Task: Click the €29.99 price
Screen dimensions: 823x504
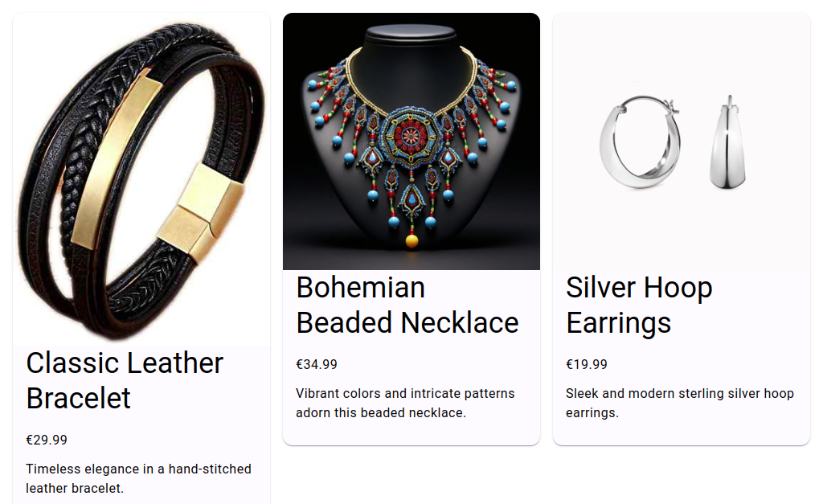Action: 47,440
